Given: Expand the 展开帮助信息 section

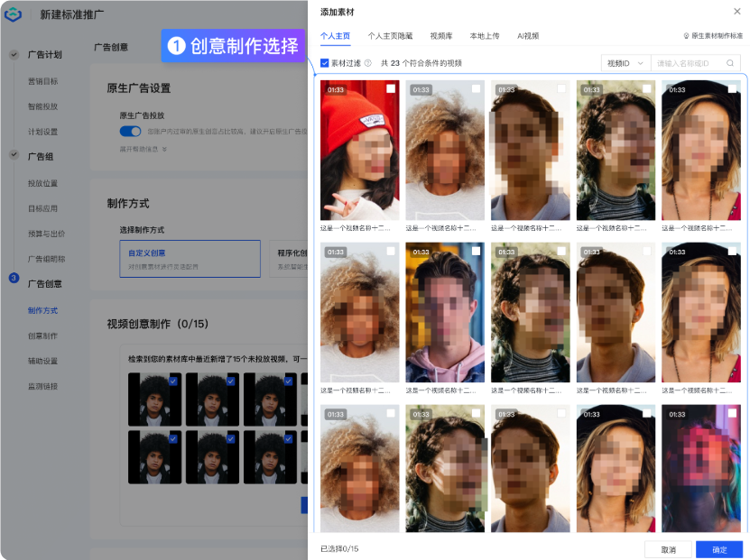Looking at the screenshot, I should pos(144,149).
